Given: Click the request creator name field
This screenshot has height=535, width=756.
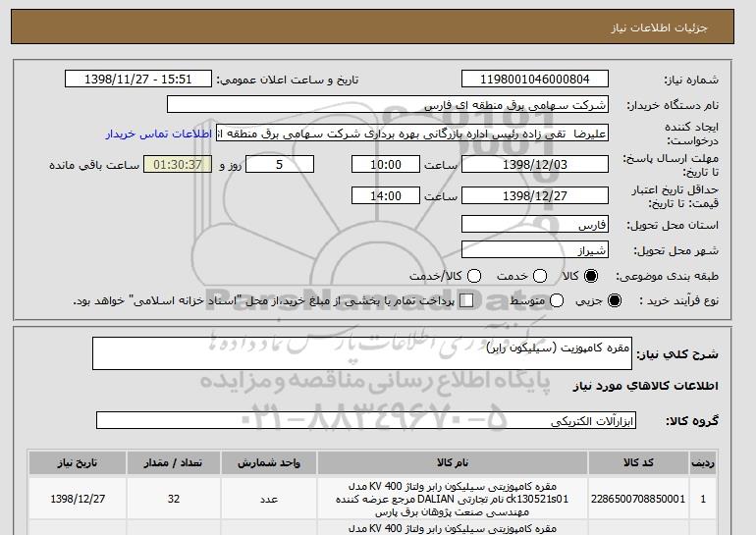Looking at the screenshot, I should pos(412,134).
